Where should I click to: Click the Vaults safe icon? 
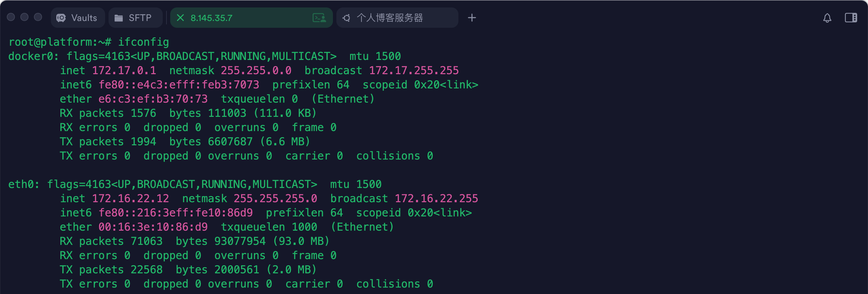(61, 18)
